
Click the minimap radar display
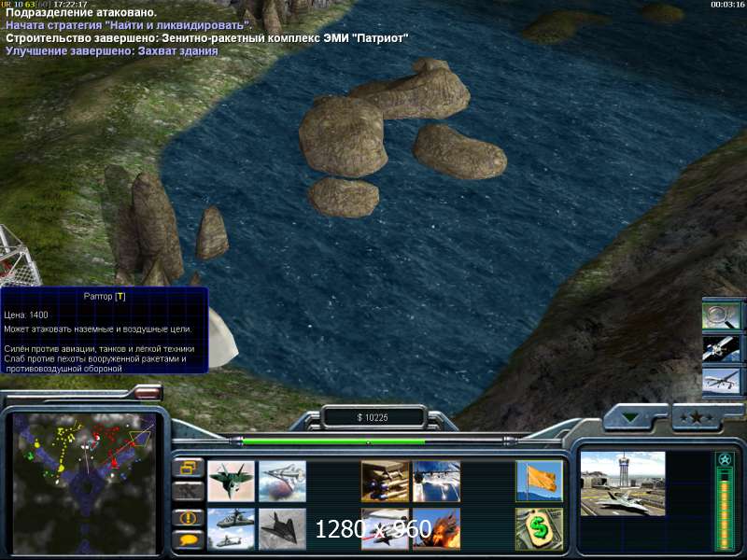click(84, 483)
